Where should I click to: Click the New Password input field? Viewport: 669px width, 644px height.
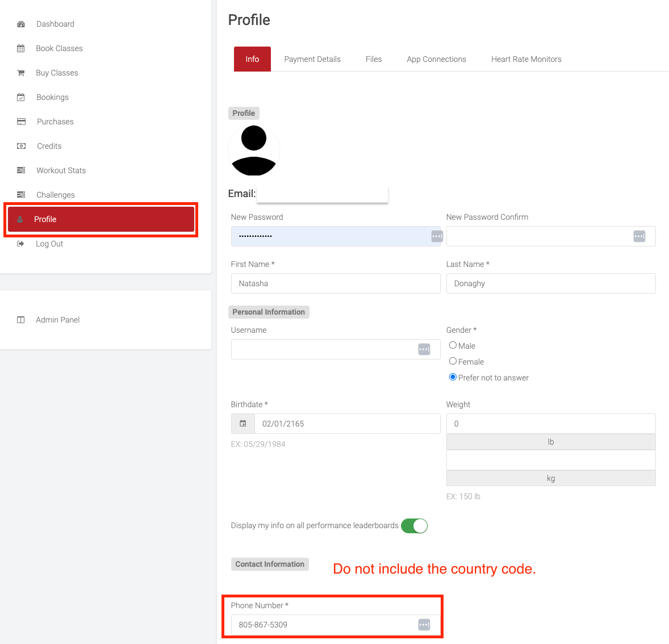pyautogui.click(x=336, y=236)
